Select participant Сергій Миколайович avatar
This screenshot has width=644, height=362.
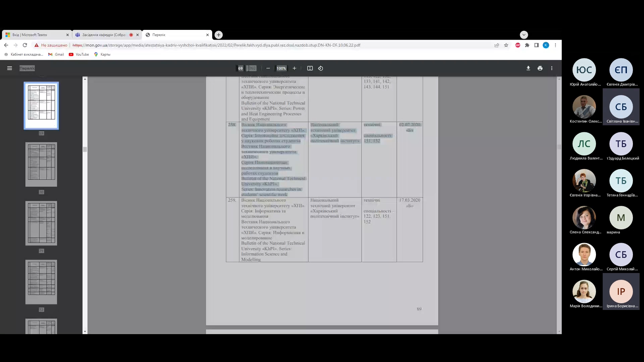621,255
